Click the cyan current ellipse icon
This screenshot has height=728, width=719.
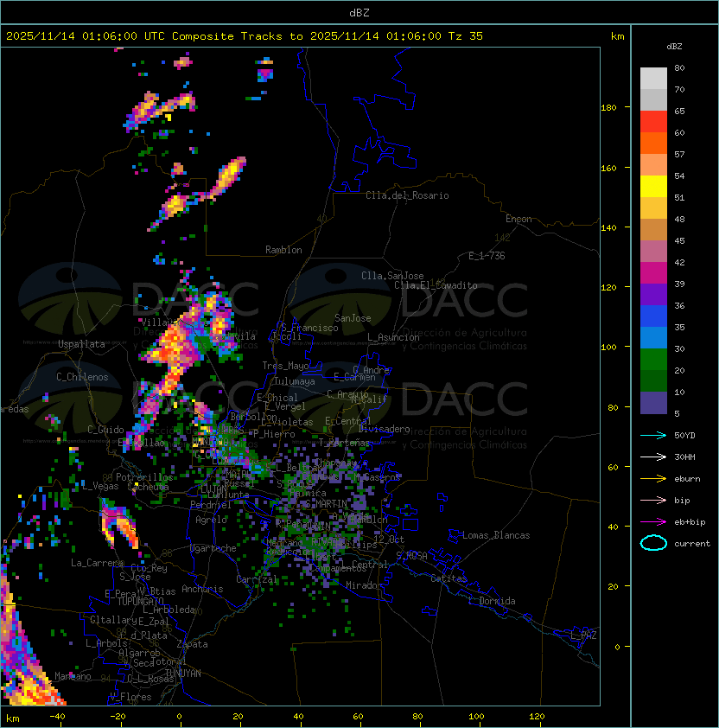(x=653, y=543)
